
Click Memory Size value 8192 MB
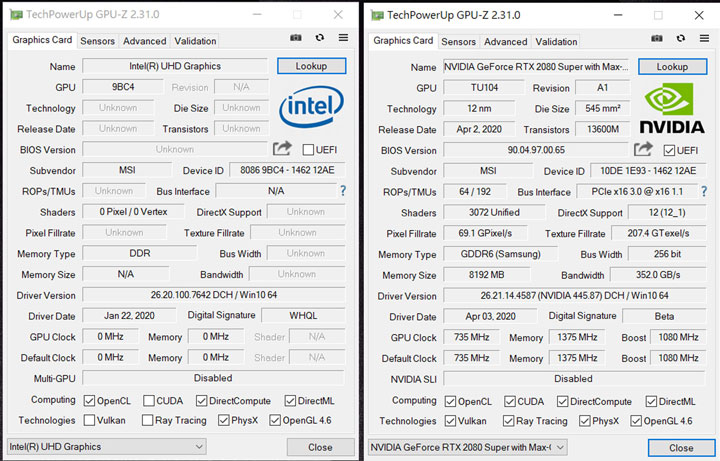point(487,275)
